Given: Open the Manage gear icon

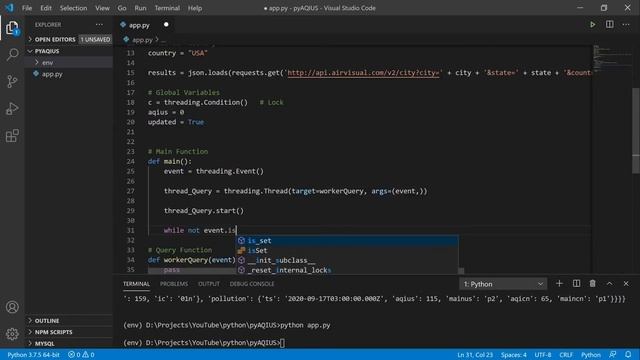Looking at the screenshot, I should 12,334.
